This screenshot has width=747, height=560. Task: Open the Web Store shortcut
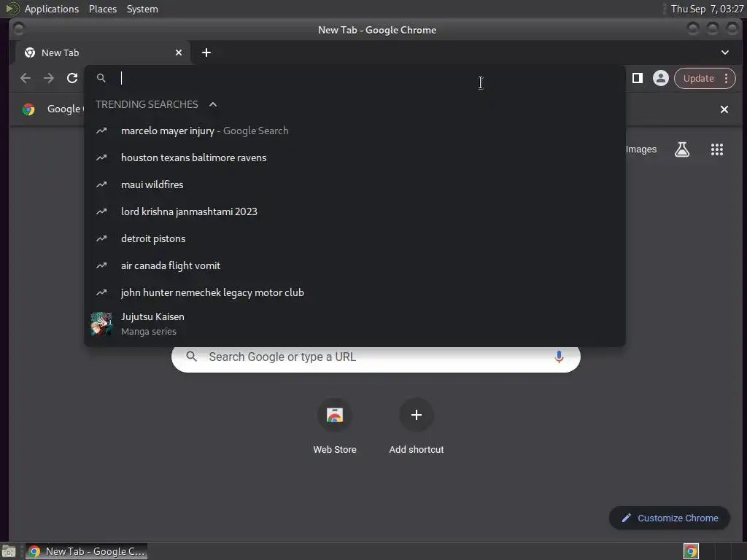[x=335, y=426]
